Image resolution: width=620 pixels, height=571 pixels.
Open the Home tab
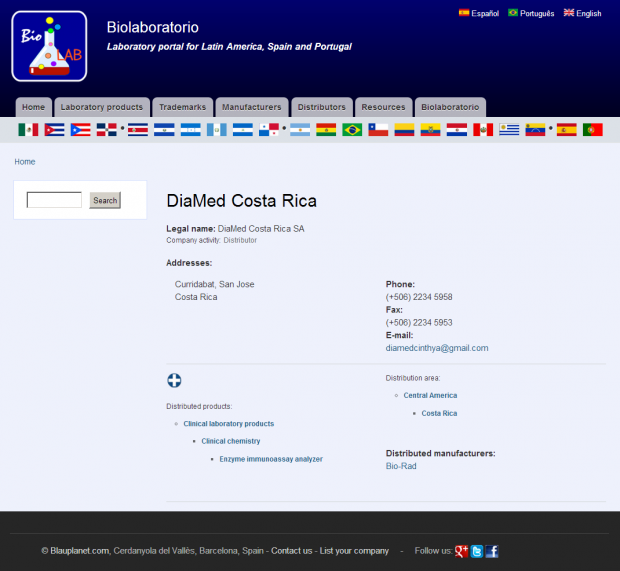click(34, 107)
